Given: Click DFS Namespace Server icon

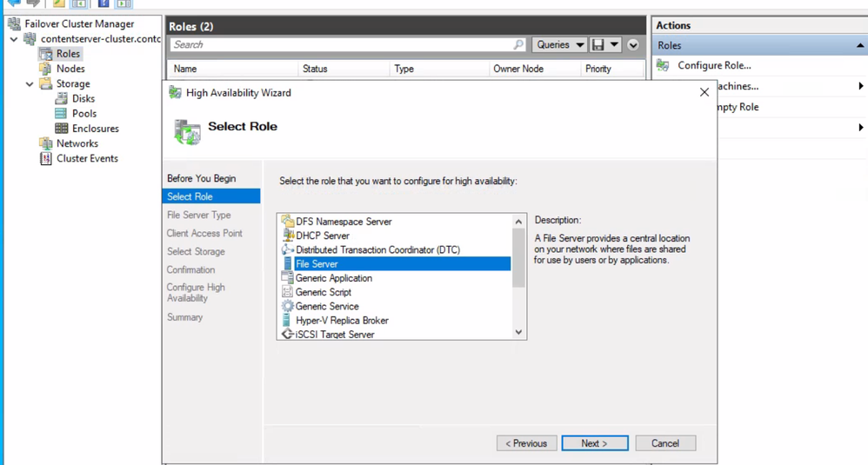Looking at the screenshot, I should [287, 221].
